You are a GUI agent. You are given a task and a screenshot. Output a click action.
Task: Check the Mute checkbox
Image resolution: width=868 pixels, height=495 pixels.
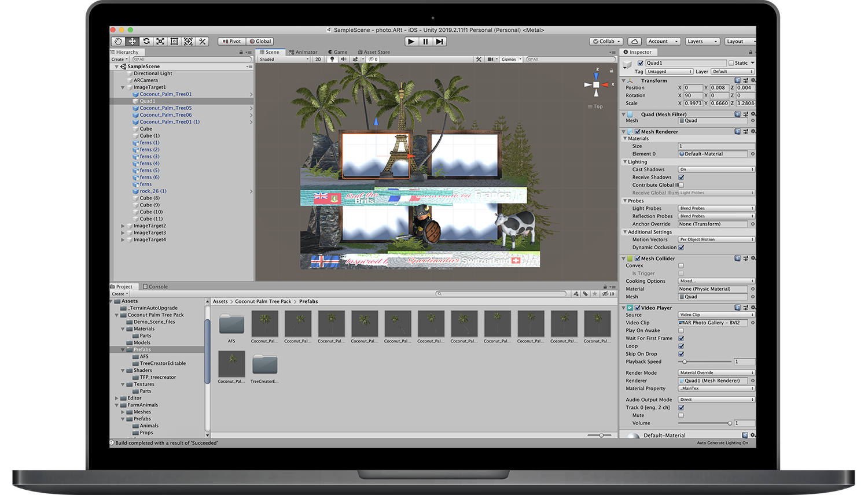[x=681, y=415]
